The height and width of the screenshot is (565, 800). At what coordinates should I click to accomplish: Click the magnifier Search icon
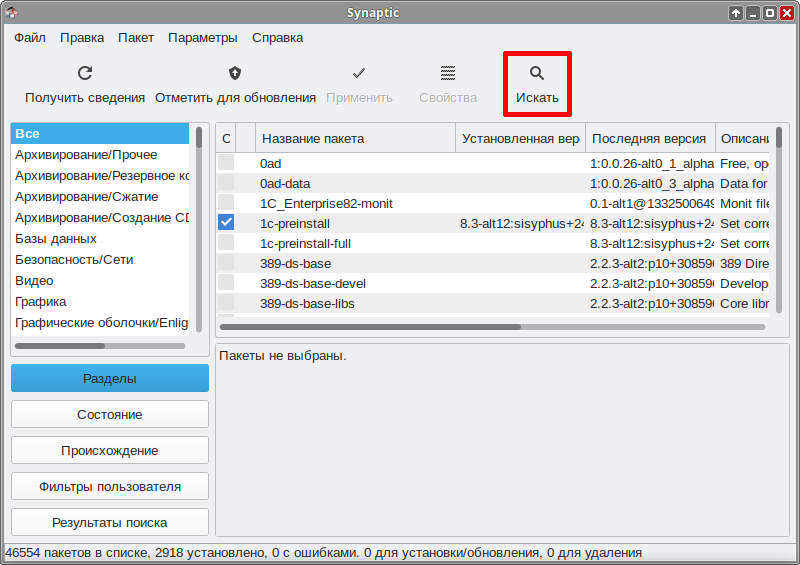pyautogui.click(x=537, y=73)
